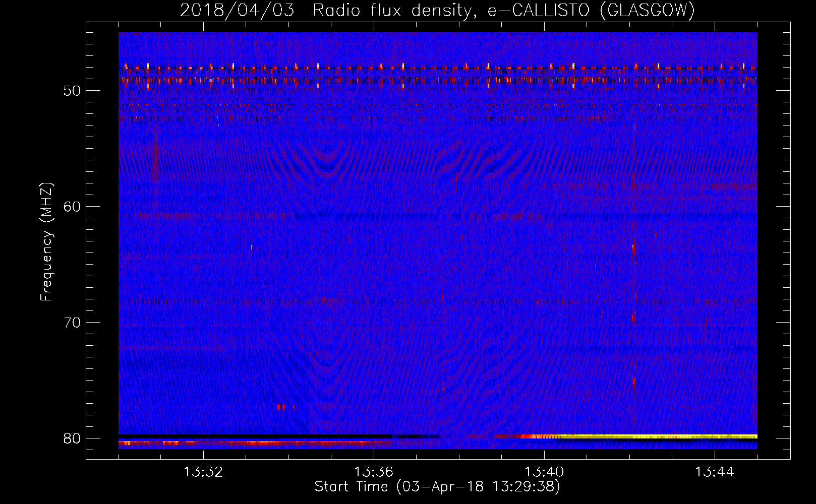This screenshot has height=504, width=816.
Task: Click the 'Frequency (MHZ)' axis label
Action: (x=46, y=241)
